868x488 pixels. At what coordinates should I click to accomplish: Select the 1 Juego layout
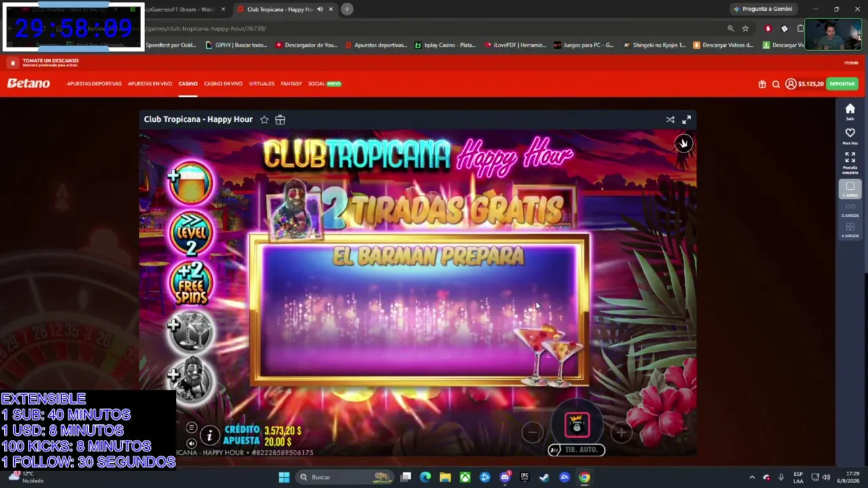pyautogui.click(x=850, y=189)
